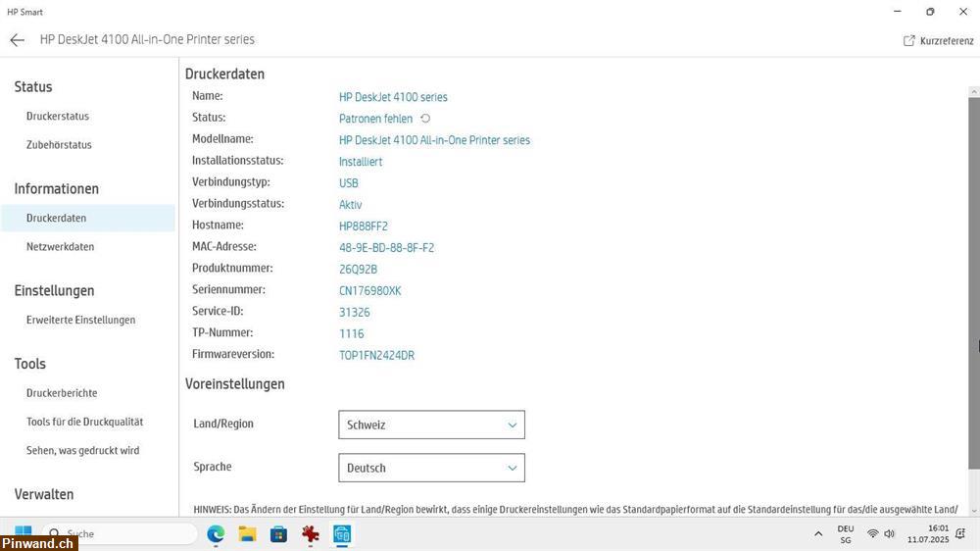
Task: Launch Microsoft Edge from taskbar
Action: coord(216,533)
